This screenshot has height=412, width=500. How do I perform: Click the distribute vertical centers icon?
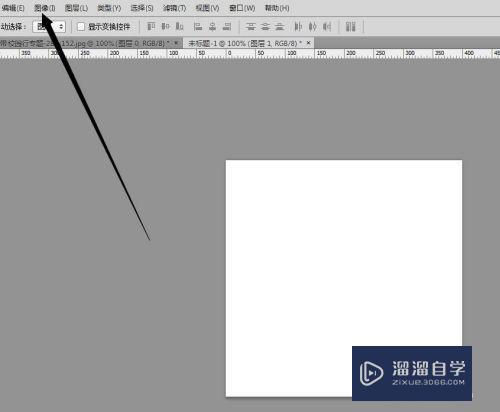pos(265,26)
